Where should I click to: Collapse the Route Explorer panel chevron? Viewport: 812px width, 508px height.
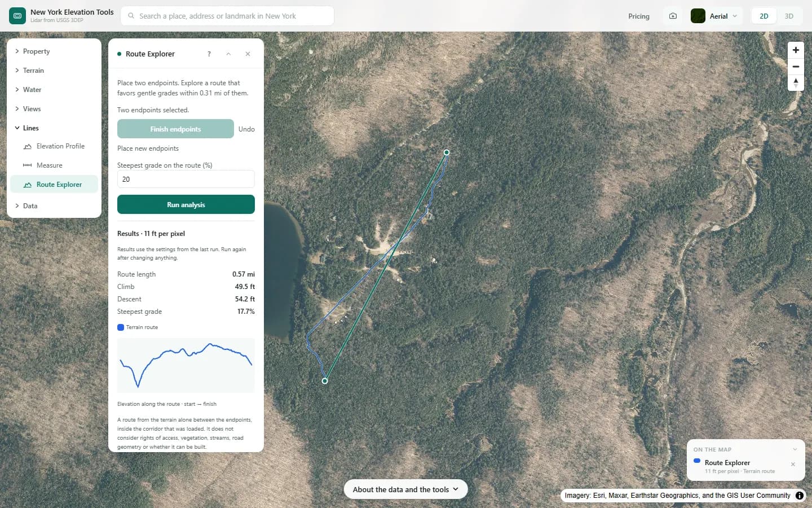228,54
